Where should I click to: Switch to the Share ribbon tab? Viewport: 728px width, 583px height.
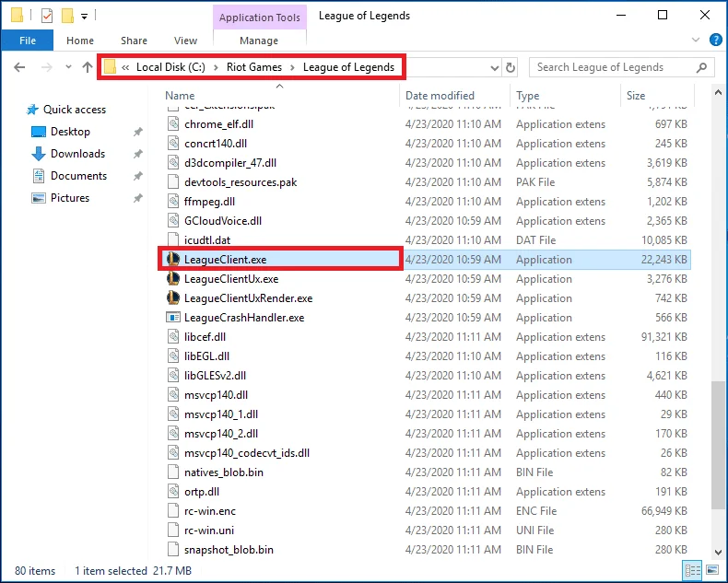(134, 41)
